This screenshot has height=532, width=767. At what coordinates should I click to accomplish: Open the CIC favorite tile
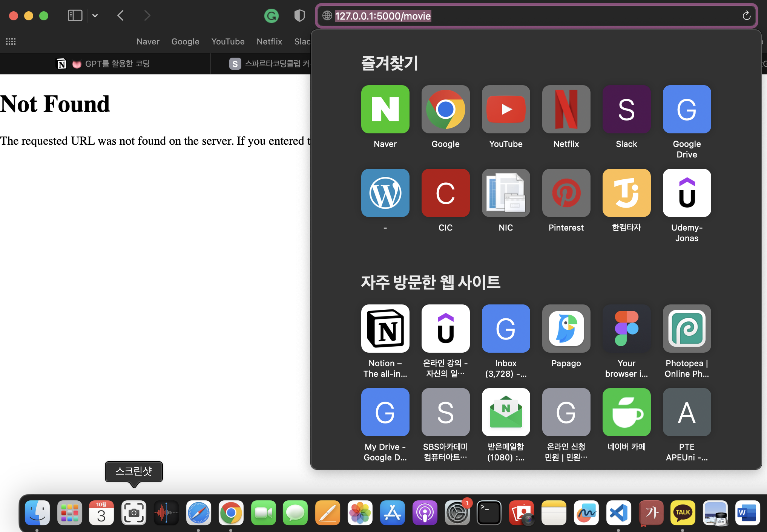click(445, 193)
